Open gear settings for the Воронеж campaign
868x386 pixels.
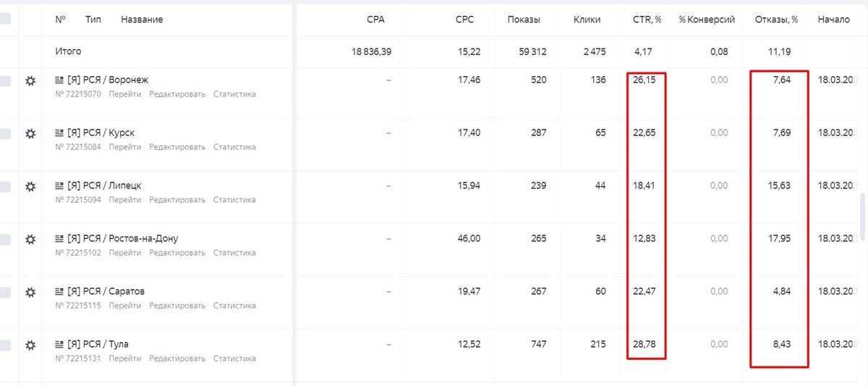pos(30,81)
